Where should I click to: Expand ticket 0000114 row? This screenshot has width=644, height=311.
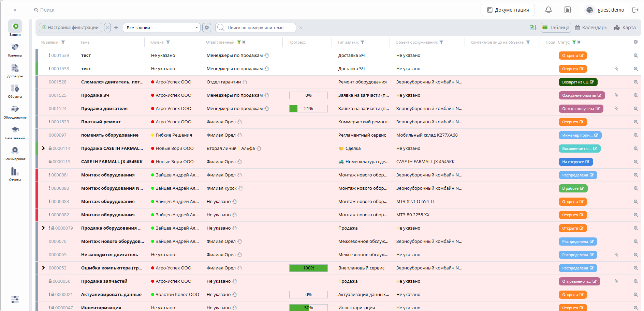(x=43, y=149)
